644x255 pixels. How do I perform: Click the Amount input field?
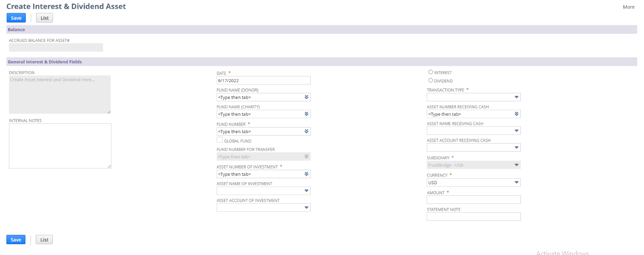click(x=473, y=200)
